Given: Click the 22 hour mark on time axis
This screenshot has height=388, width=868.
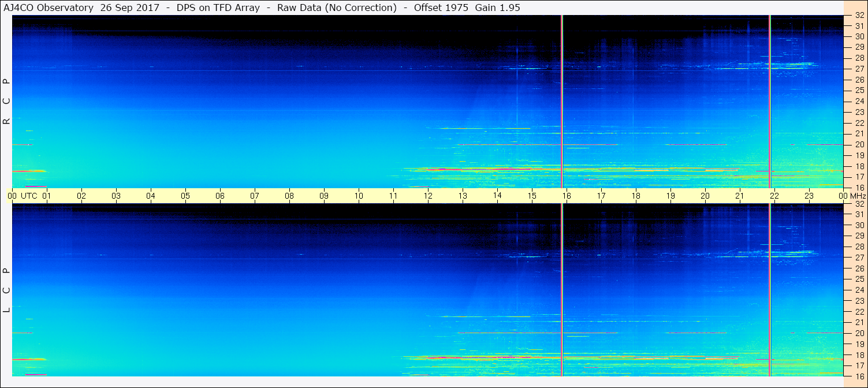Looking at the screenshot, I should coord(774,196).
